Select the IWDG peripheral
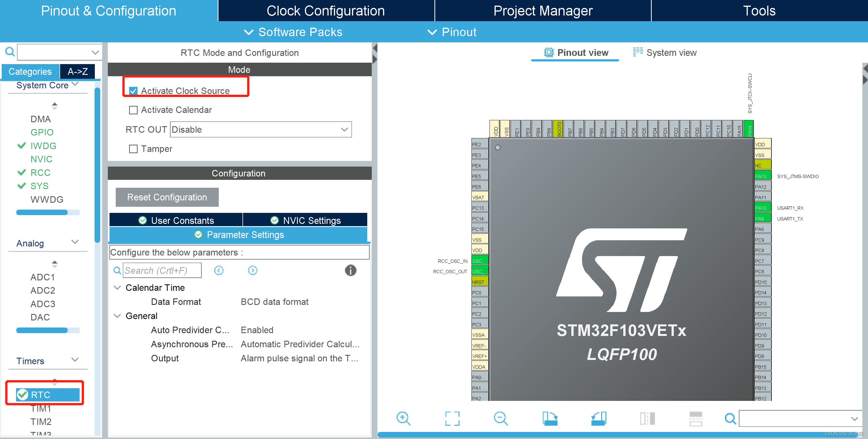This screenshot has height=439, width=868. click(x=43, y=146)
